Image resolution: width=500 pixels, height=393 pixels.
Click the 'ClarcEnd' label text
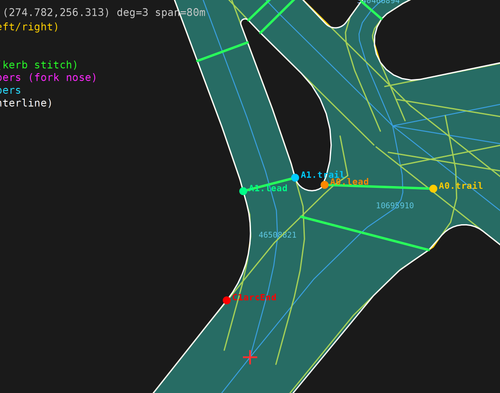coord(254,297)
